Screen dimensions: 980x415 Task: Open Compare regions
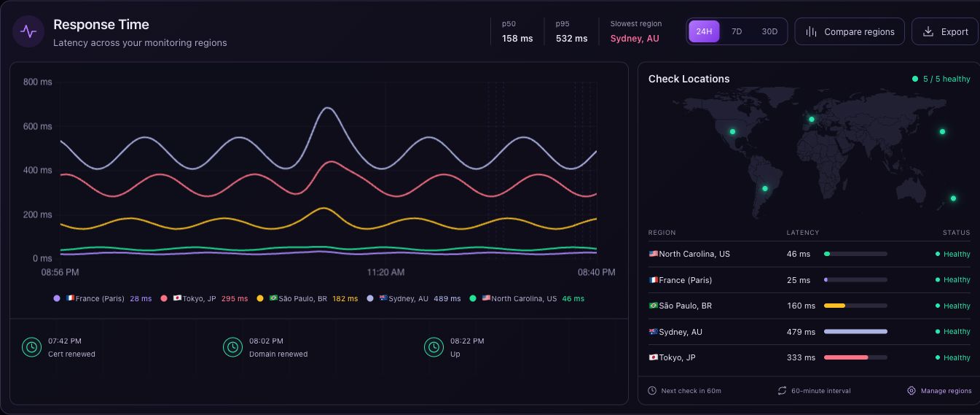tap(850, 31)
